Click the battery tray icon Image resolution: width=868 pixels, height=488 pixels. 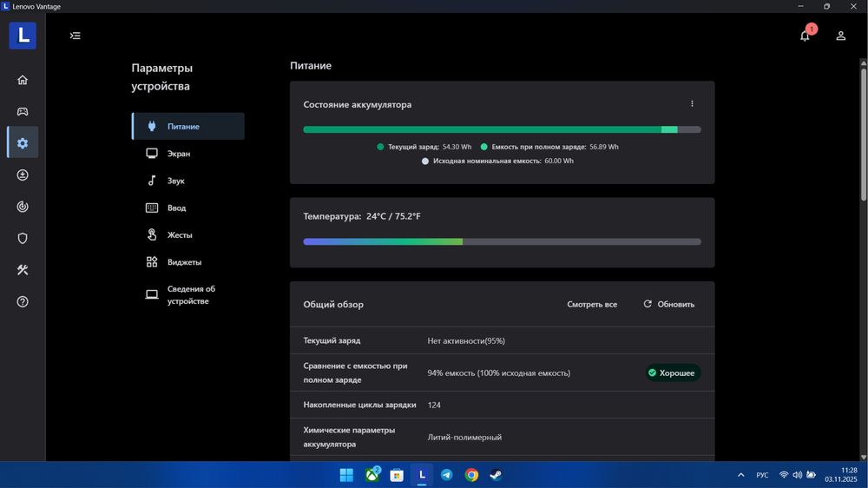(811, 475)
